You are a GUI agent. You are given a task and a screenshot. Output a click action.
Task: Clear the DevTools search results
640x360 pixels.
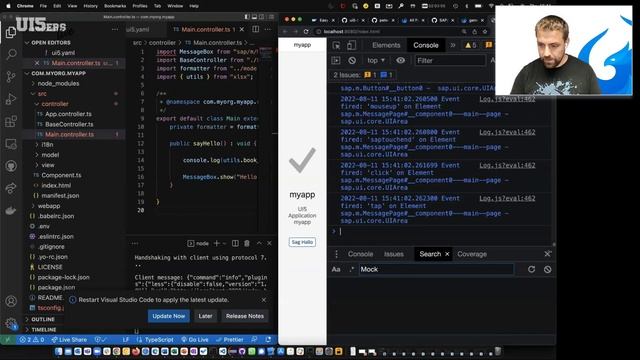(x=547, y=269)
